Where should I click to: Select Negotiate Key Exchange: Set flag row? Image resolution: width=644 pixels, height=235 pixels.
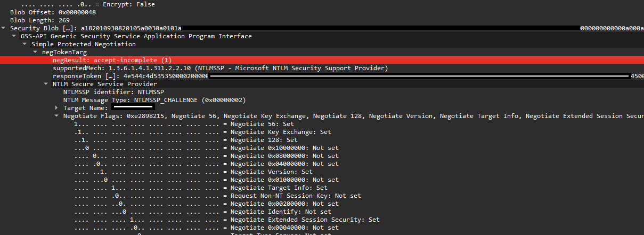point(322,132)
